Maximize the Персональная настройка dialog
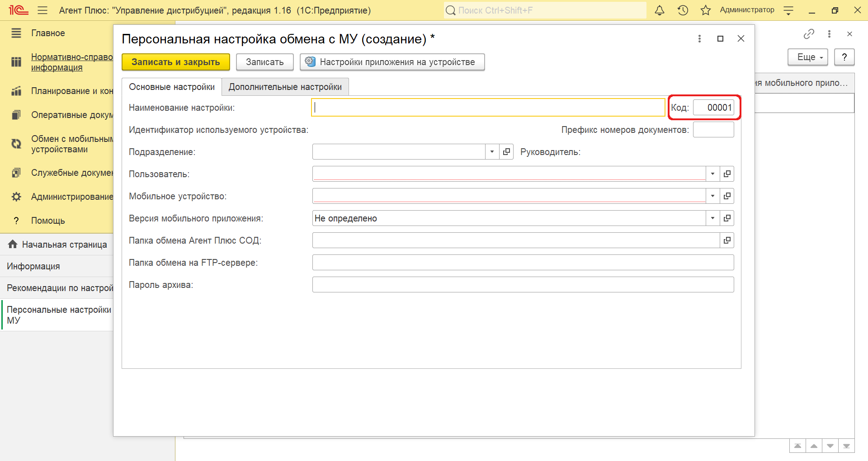 click(x=721, y=39)
